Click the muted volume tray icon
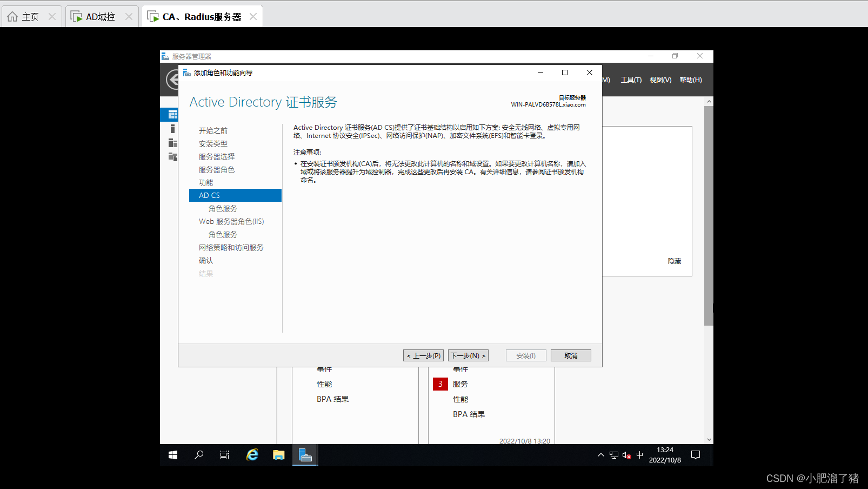The image size is (868, 489). click(627, 455)
